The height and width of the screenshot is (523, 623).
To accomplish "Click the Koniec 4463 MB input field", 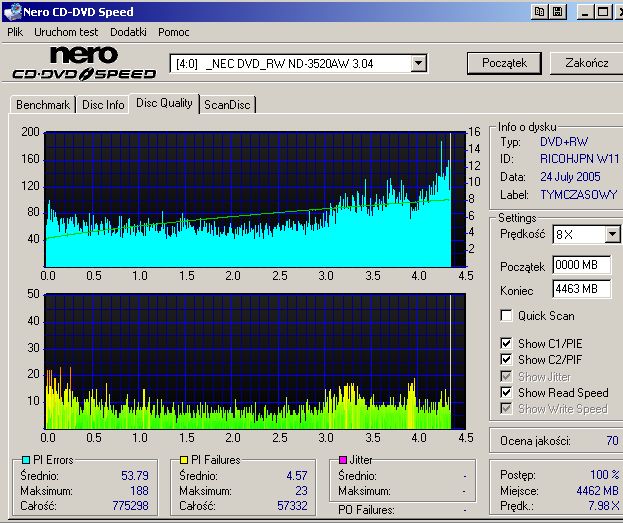I will click(x=582, y=289).
